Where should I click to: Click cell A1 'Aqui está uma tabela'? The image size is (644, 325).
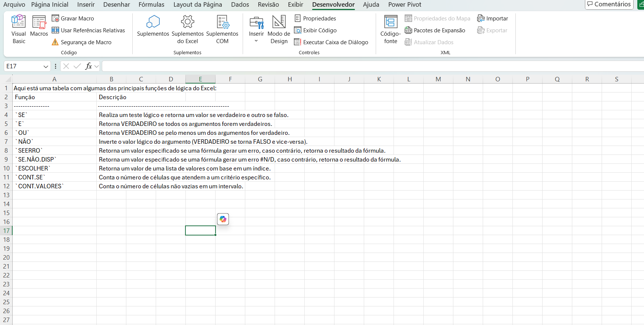point(54,88)
